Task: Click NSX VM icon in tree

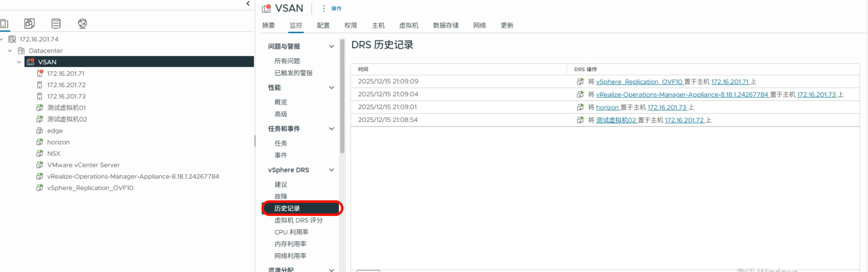Action: tap(40, 153)
